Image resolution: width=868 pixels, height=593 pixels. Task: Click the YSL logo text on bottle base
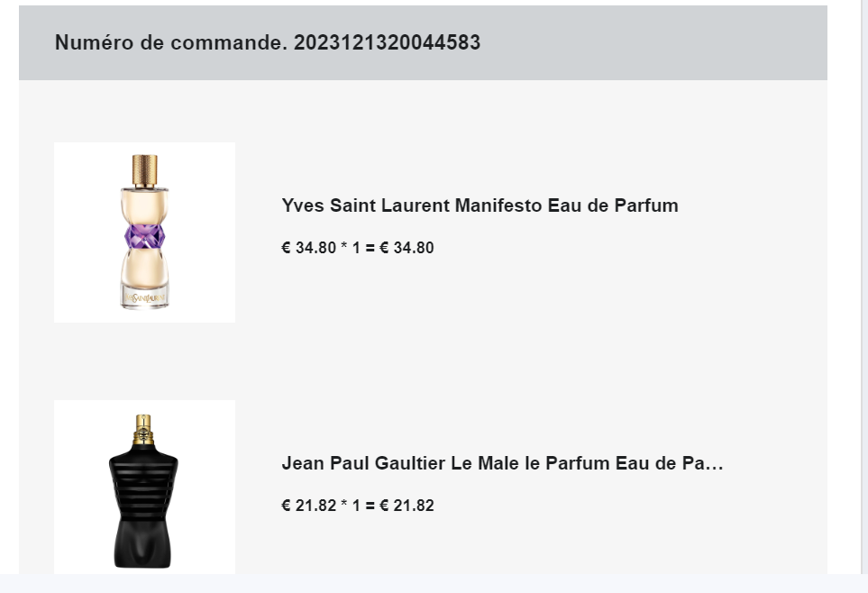(x=145, y=298)
